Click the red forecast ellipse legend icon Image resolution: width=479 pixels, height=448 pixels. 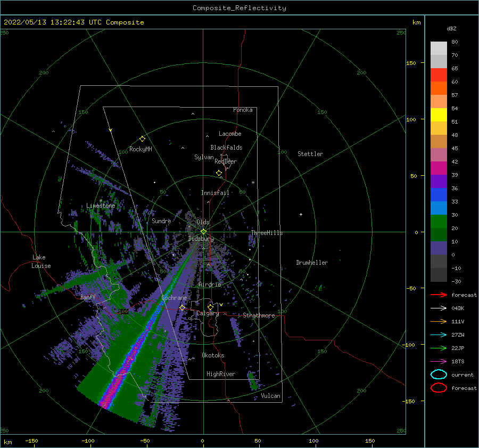pos(439,388)
